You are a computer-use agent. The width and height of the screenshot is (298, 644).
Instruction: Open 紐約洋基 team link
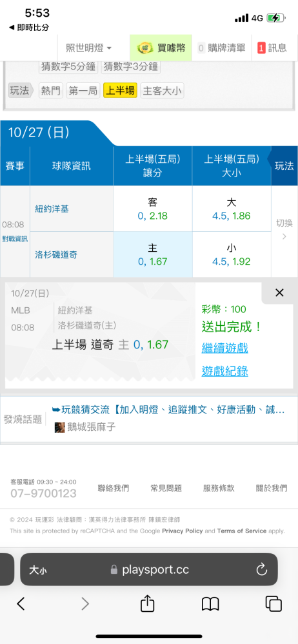[x=52, y=209]
